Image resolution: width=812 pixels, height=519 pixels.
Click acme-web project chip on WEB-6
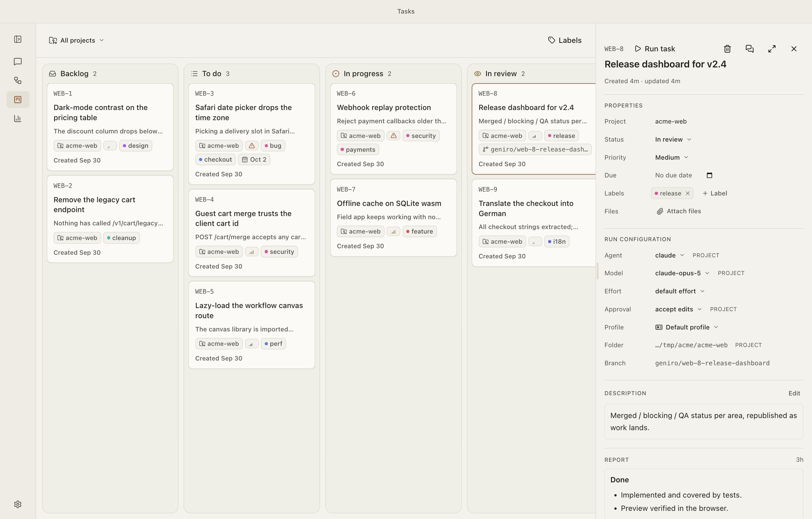361,136
